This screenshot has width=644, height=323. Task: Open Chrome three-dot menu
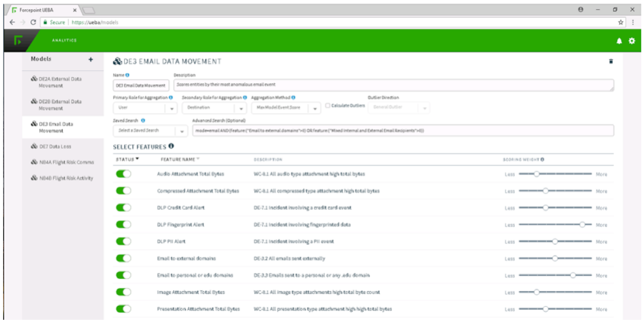pos(633,22)
